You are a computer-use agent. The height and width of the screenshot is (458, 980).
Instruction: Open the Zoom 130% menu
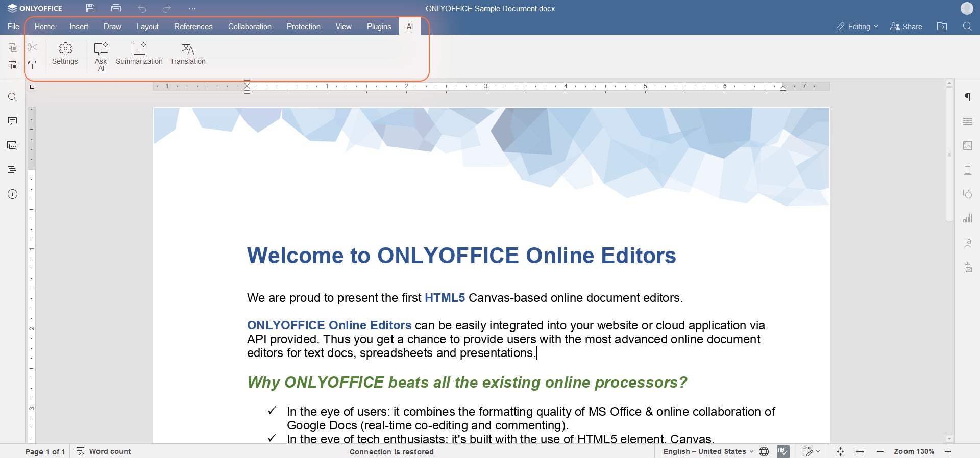[x=914, y=451]
